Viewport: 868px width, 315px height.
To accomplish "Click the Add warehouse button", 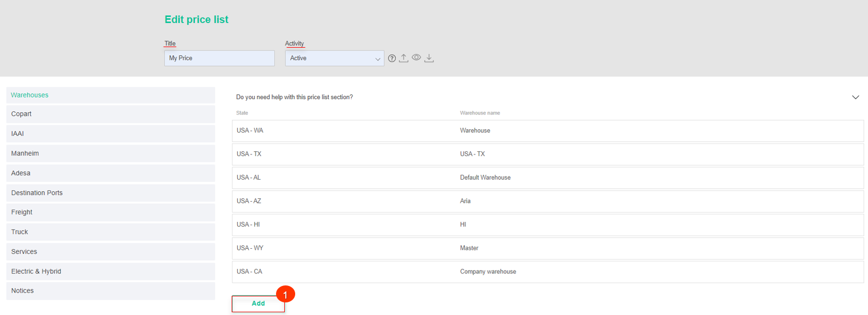I will click(258, 303).
